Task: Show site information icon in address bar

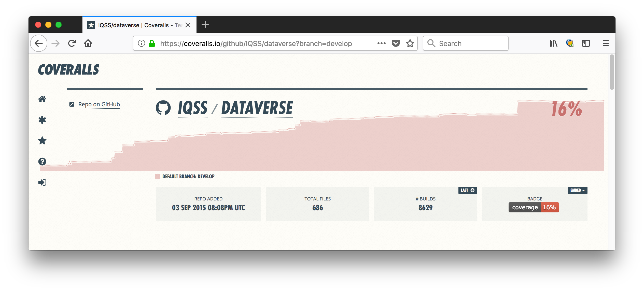Action: (142, 43)
